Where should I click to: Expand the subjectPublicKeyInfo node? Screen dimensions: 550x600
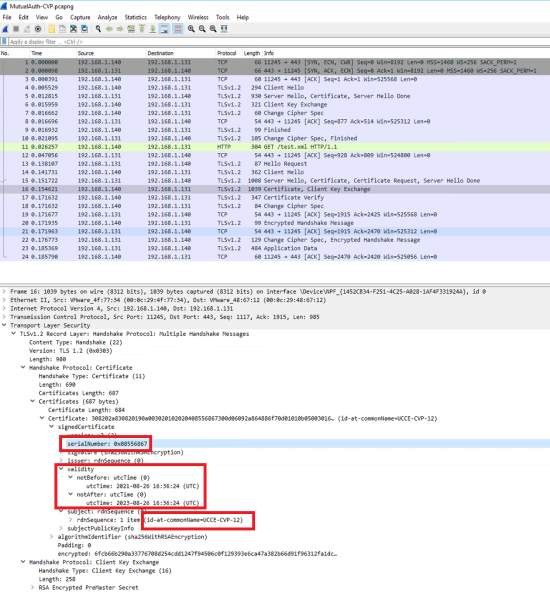[x=61, y=528]
